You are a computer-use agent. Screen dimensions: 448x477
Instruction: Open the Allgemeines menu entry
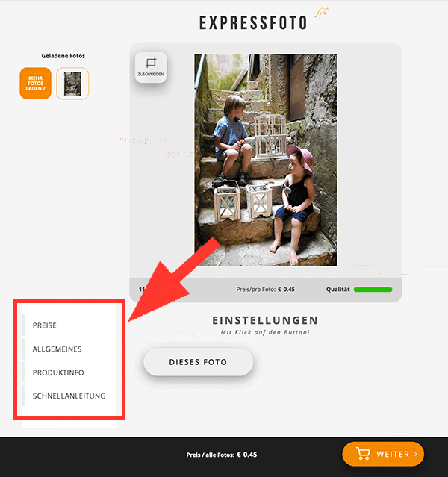pos(57,349)
